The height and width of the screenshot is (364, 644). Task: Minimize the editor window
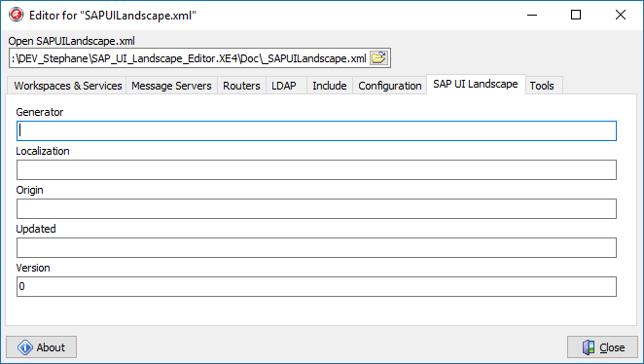click(532, 15)
